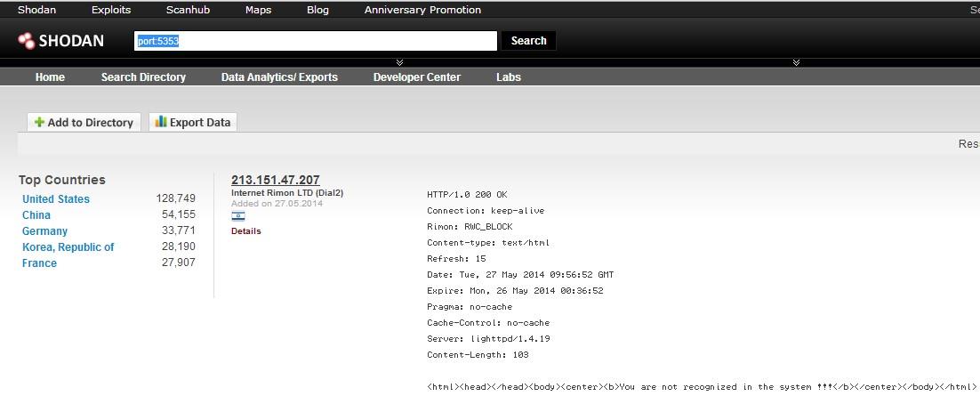
Task: Open the Data Analytics/ Exports tab
Action: tap(279, 77)
